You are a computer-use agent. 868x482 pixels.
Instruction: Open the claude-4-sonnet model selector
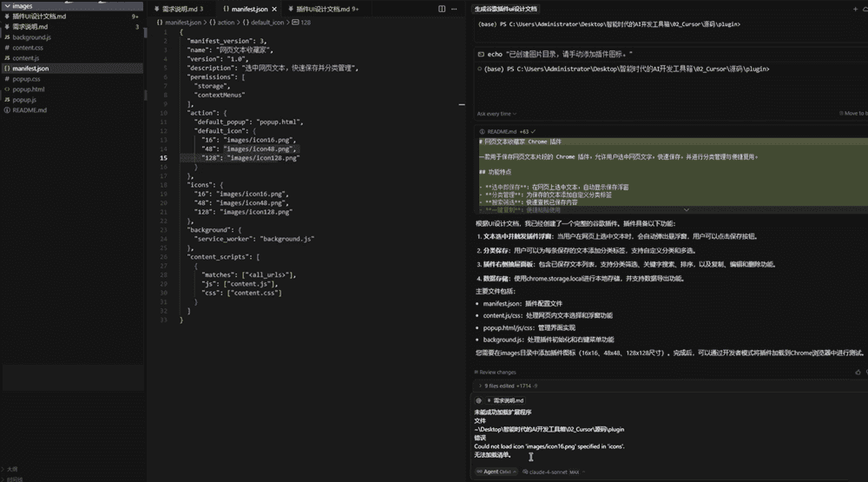point(556,472)
